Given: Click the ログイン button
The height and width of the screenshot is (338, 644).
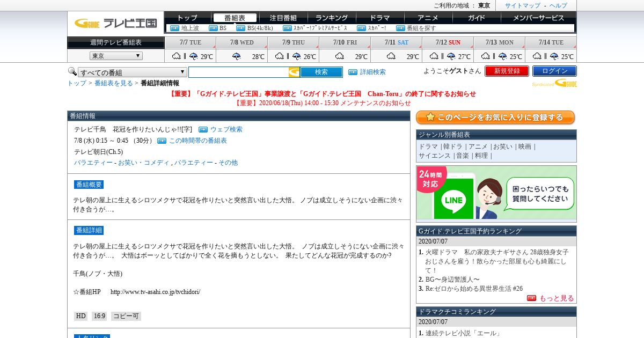Looking at the screenshot, I should [554, 71].
